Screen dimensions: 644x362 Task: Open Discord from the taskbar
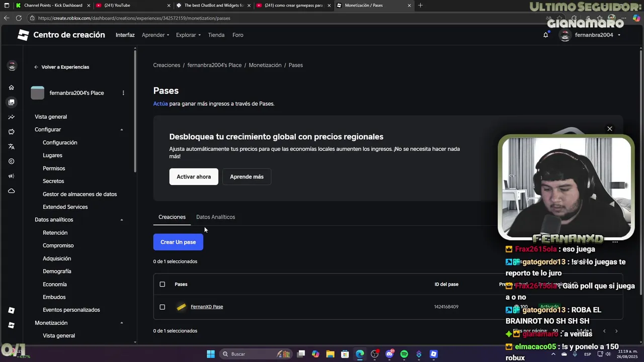[x=389, y=354]
